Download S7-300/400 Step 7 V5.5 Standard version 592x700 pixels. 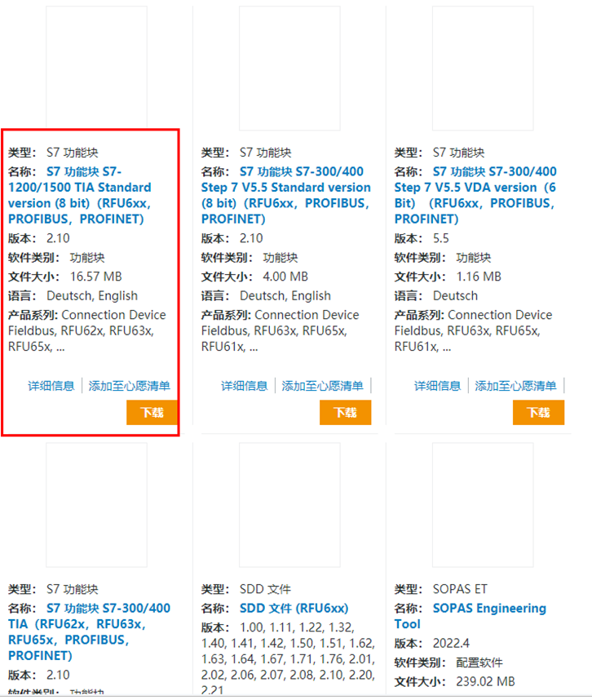[345, 412]
